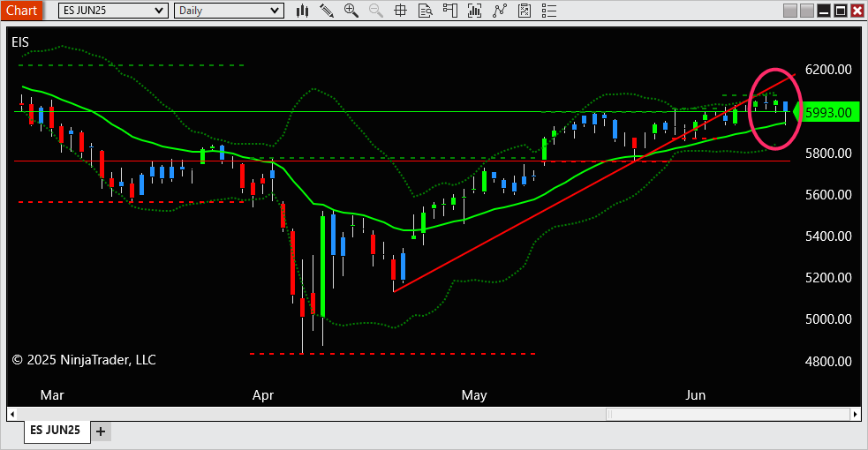This screenshot has width=868, height=450.
Task: Click the Apr time axis label
Action: click(x=263, y=395)
